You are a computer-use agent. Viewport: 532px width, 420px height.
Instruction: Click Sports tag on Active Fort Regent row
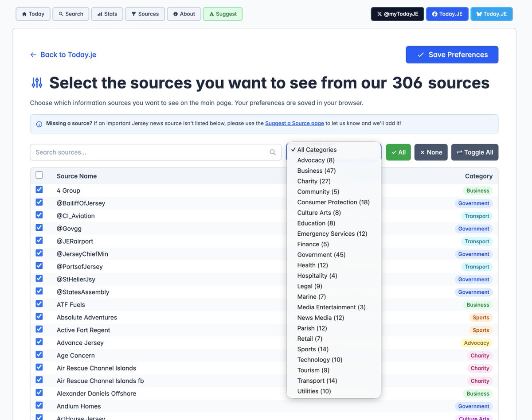pyautogui.click(x=481, y=331)
